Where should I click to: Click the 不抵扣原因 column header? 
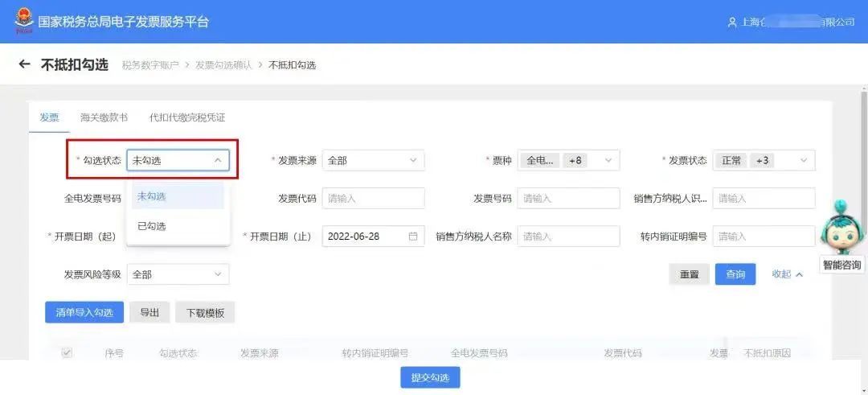click(768, 353)
